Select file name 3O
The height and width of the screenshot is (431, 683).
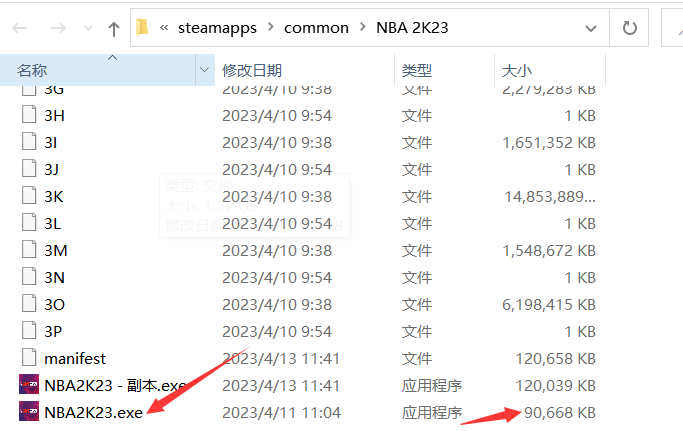click(x=54, y=305)
